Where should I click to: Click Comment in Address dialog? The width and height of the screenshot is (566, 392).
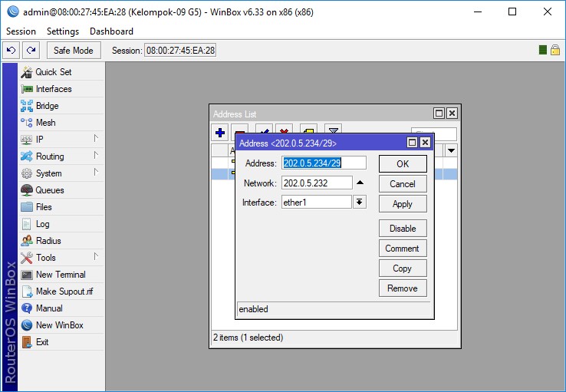pos(403,249)
